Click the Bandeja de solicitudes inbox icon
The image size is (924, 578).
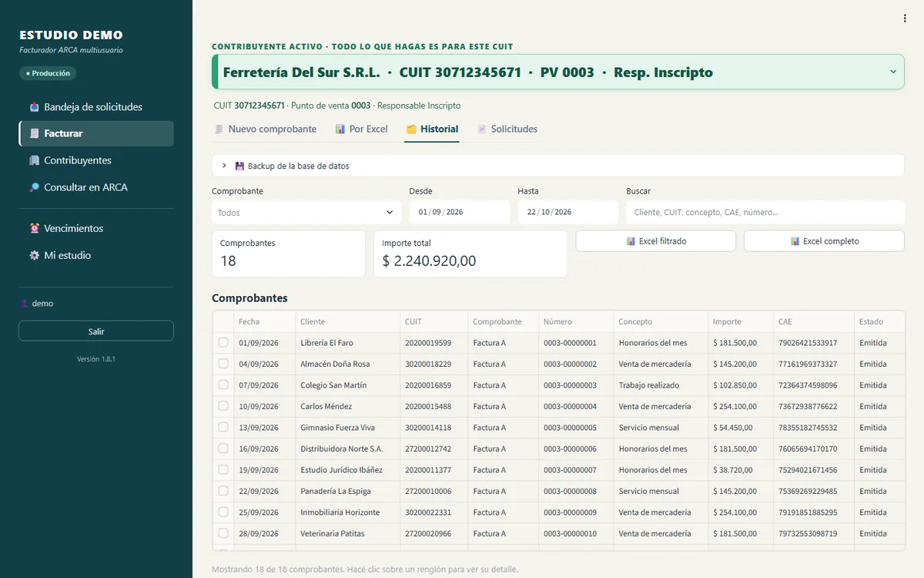coord(35,107)
